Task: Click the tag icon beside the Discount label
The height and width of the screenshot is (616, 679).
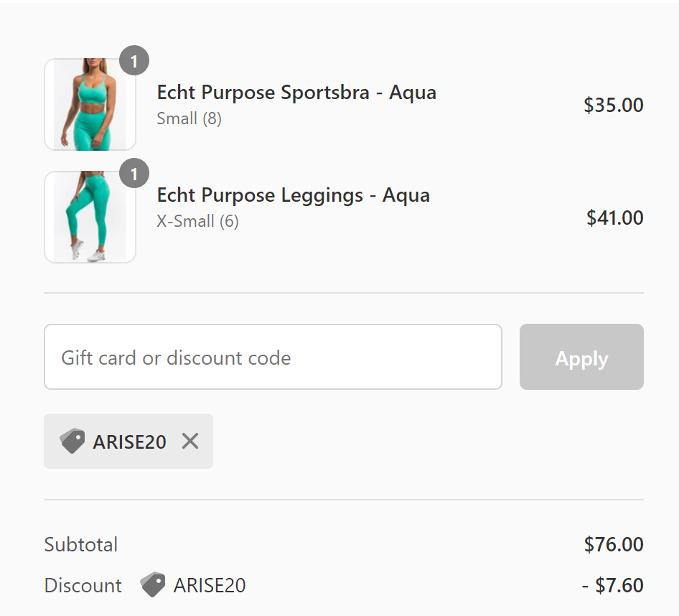Action: pos(152,585)
